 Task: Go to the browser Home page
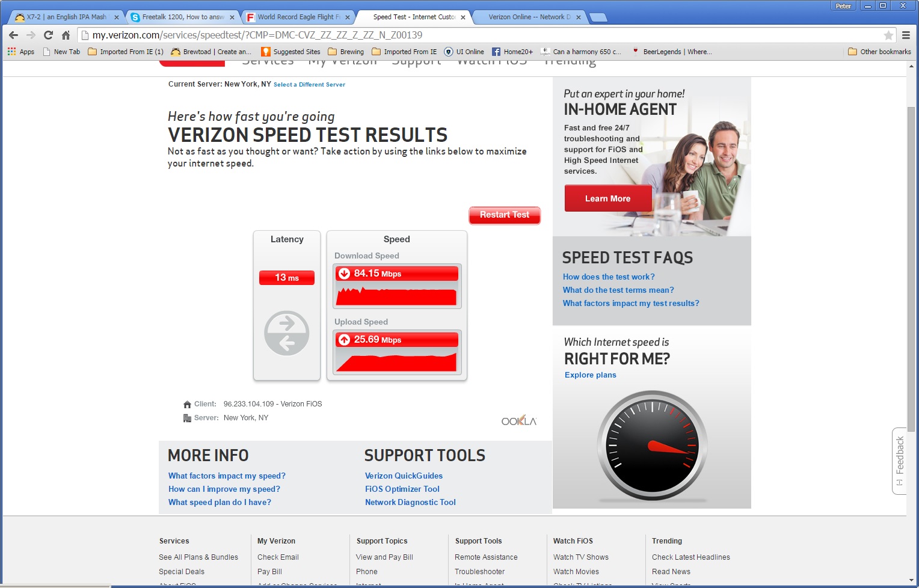(x=66, y=35)
